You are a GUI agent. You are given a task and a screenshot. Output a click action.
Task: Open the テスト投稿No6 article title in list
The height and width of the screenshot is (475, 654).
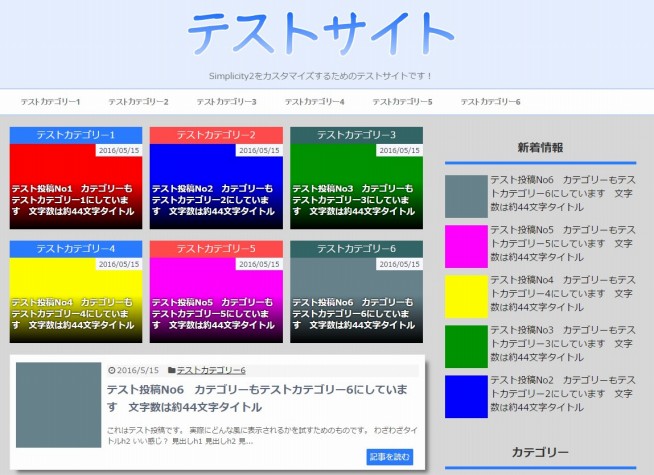pyautogui.click(x=258, y=399)
